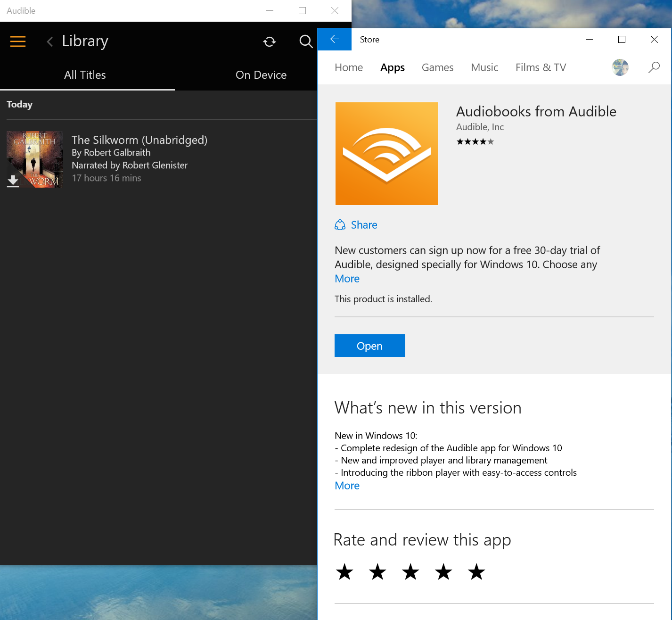Switch to the On Device tab
672x620 pixels.
pyautogui.click(x=261, y=74)
